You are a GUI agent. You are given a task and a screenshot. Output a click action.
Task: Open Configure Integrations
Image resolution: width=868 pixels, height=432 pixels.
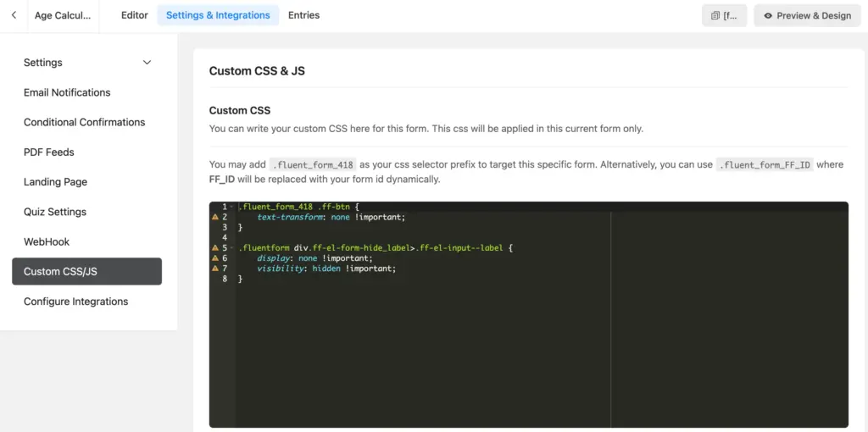pyautogui.click(x=75, y=302)
